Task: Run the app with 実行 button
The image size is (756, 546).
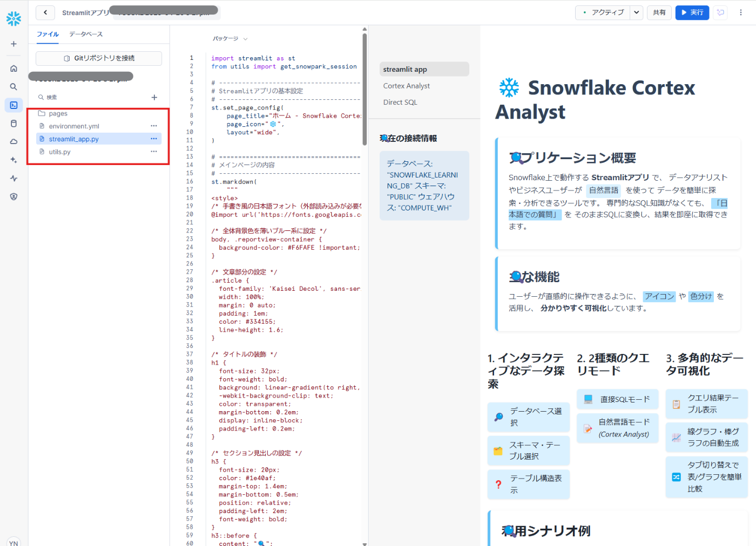Action: 692,12
